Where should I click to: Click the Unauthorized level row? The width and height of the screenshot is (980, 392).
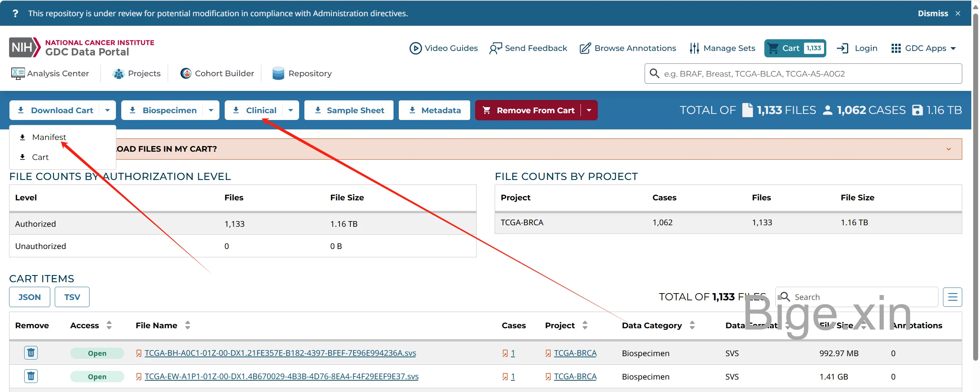click(x=243, y=246)
